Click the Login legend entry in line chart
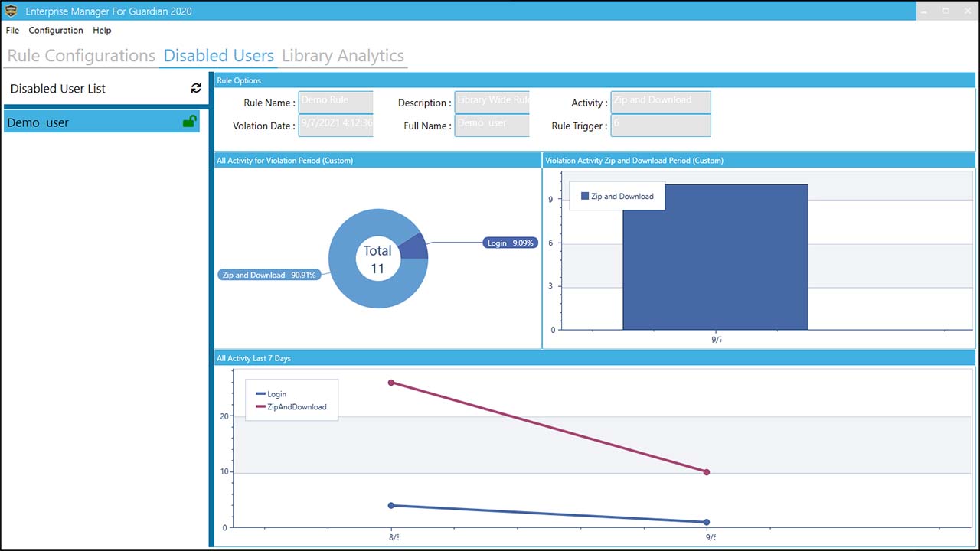Viewport: 980px width, 551px height. [271, 394]
